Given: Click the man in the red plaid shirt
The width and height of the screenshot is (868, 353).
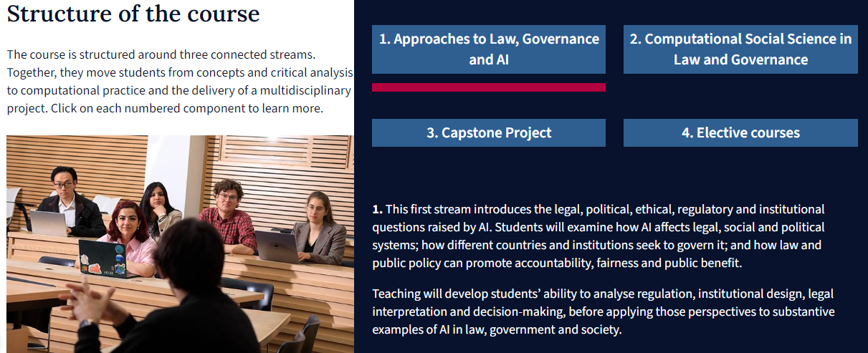Looking at the screenshot, I should [227, 215].
